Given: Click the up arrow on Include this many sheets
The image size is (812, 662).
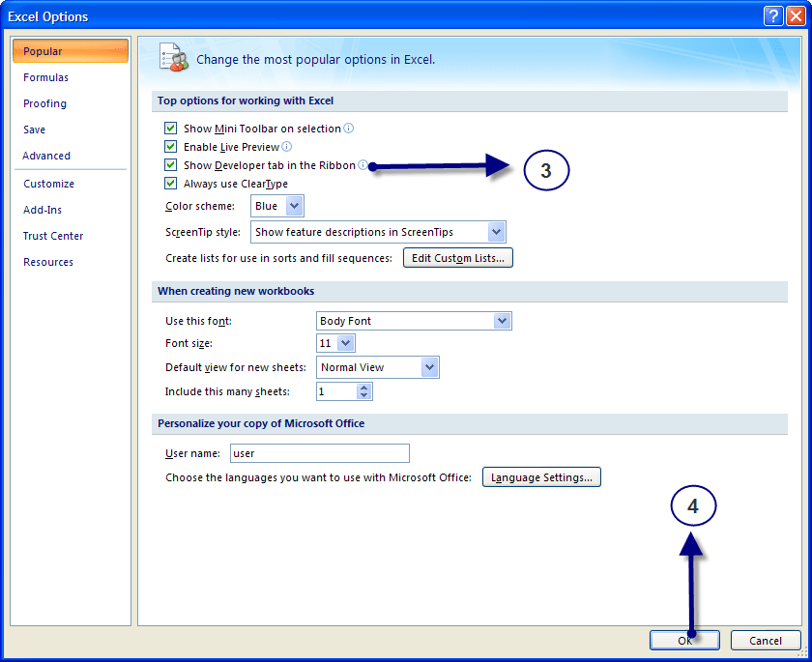Looking at the screenshot, I should [x=364, y=388].
